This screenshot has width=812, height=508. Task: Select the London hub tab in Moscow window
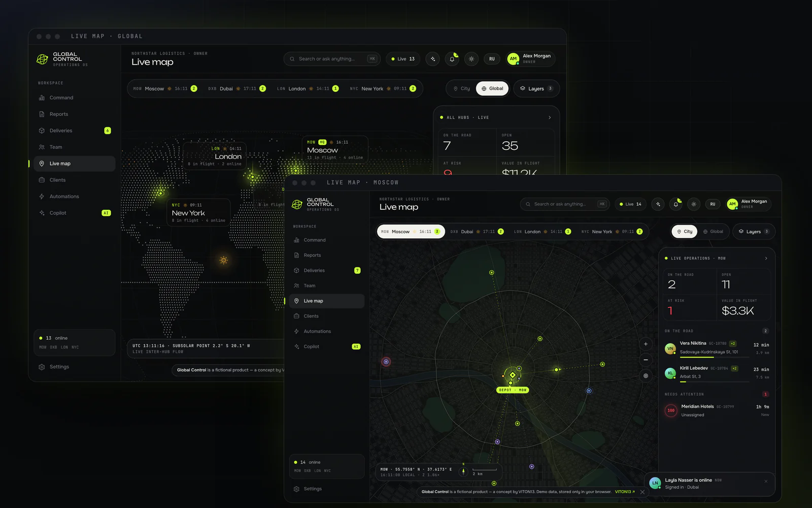(x=542, y=232)
